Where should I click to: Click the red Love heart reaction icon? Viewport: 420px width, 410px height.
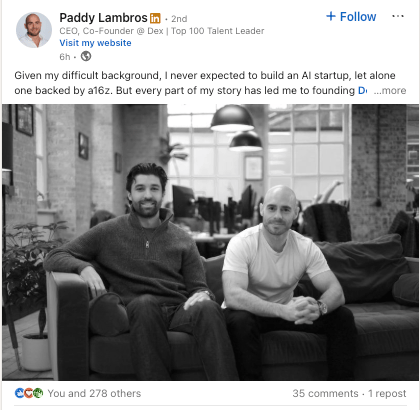[x=29, y=393]
